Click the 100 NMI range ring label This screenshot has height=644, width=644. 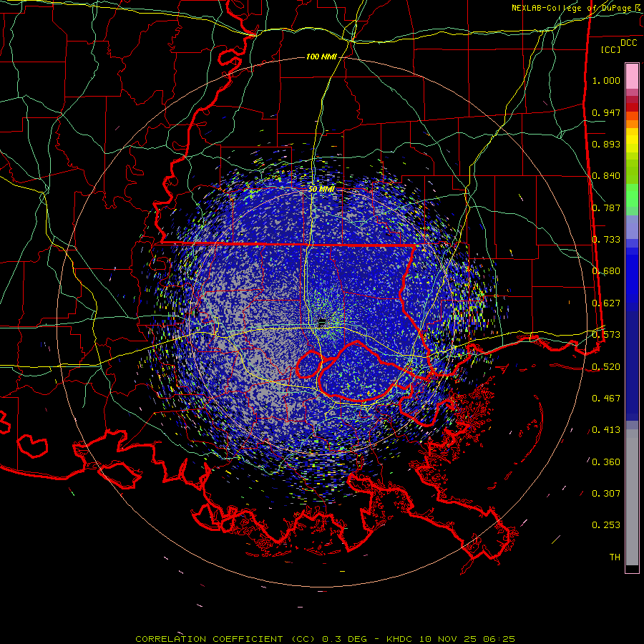point(321,57)
